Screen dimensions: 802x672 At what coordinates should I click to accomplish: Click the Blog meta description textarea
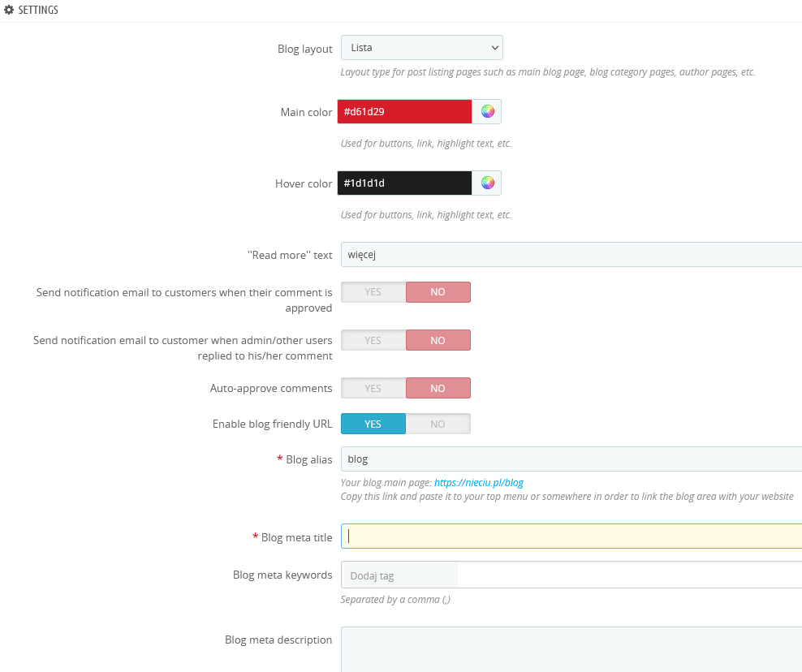click(571, 649)
